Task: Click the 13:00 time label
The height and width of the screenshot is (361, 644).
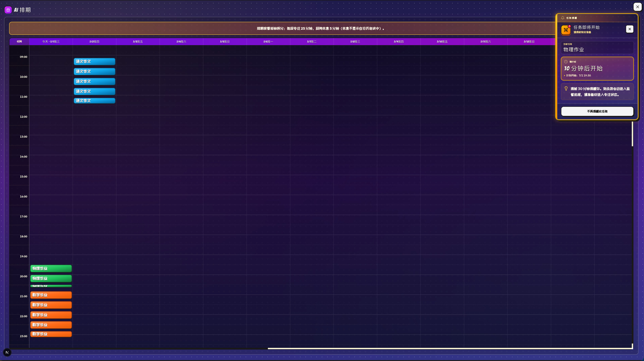Action: [x=23, y=137]
